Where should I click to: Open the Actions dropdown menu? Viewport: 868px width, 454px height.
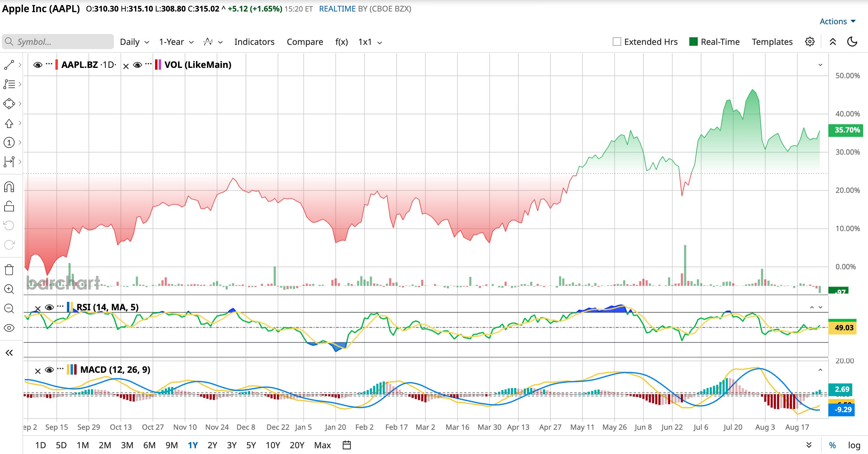pyautogui.click(x=838, y=21)
